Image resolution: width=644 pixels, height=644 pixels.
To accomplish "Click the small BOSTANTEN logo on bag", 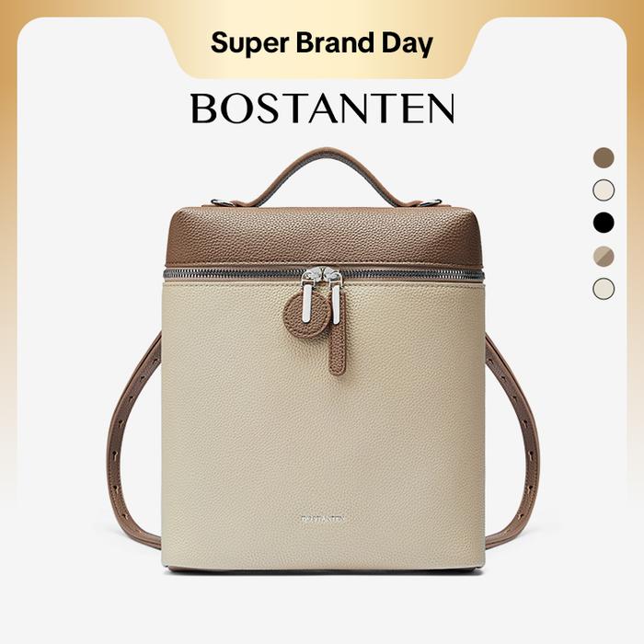I will point(322,519).
